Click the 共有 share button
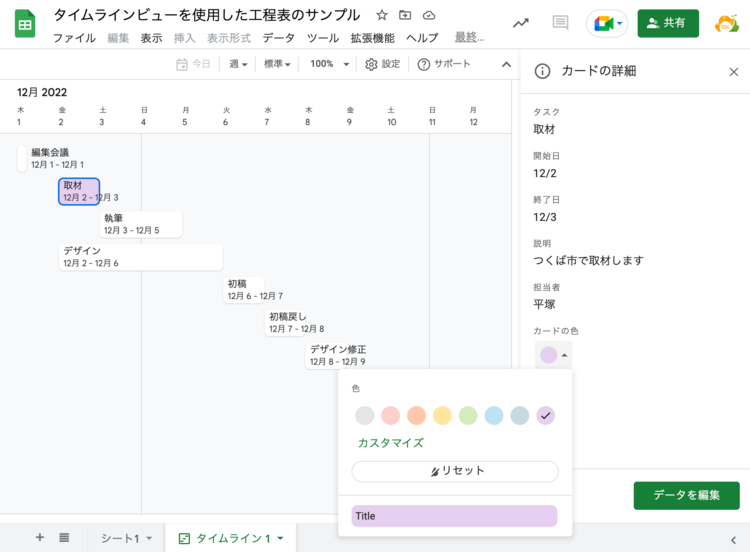 (x=668, y=23)
